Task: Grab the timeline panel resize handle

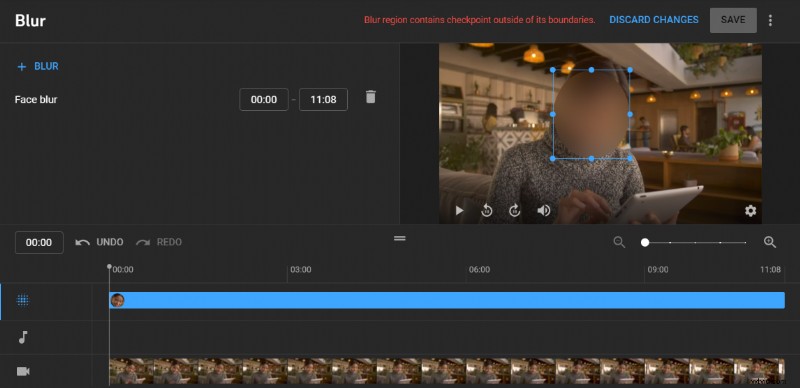Action: pos(399,238)
